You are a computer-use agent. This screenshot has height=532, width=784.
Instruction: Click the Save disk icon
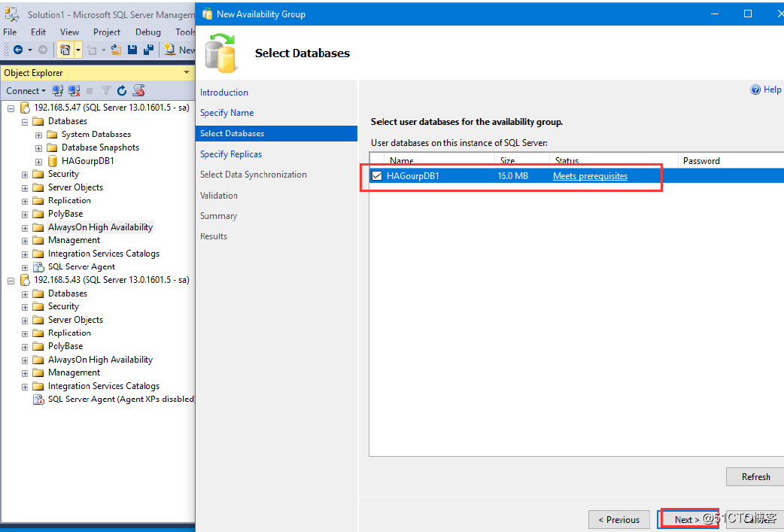tap(132, 50)
